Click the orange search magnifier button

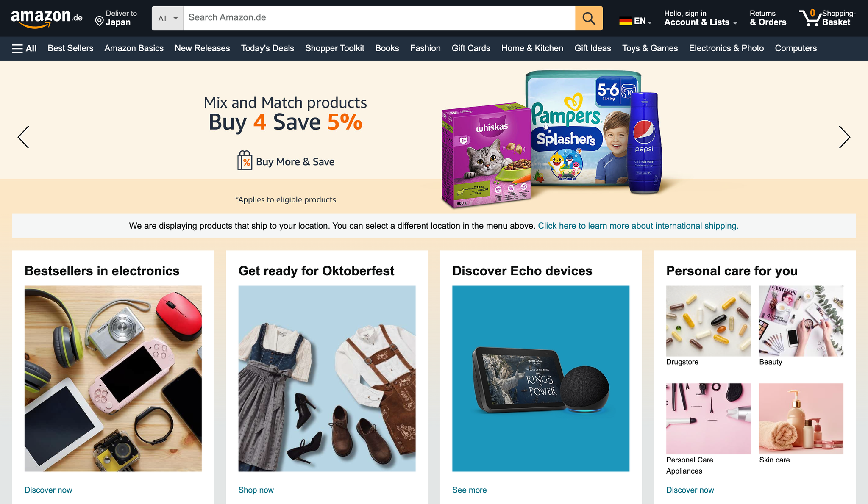(x=589, y=18)
